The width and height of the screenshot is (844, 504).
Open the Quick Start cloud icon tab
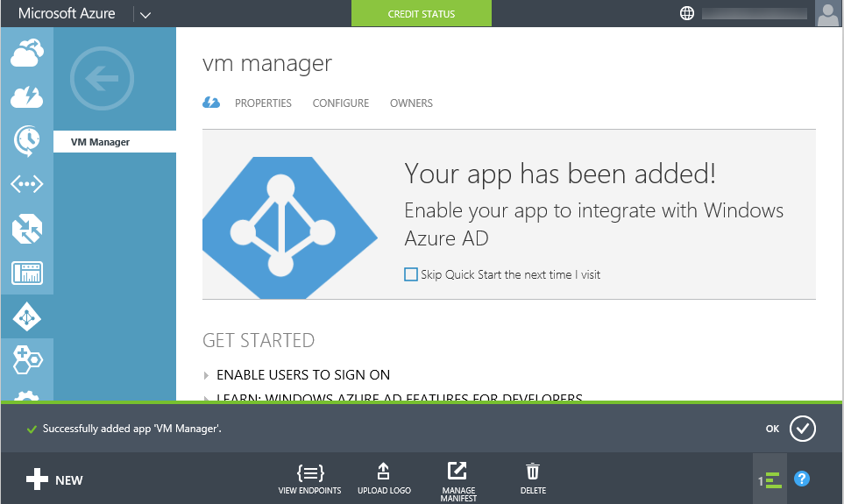coord(211,103)
